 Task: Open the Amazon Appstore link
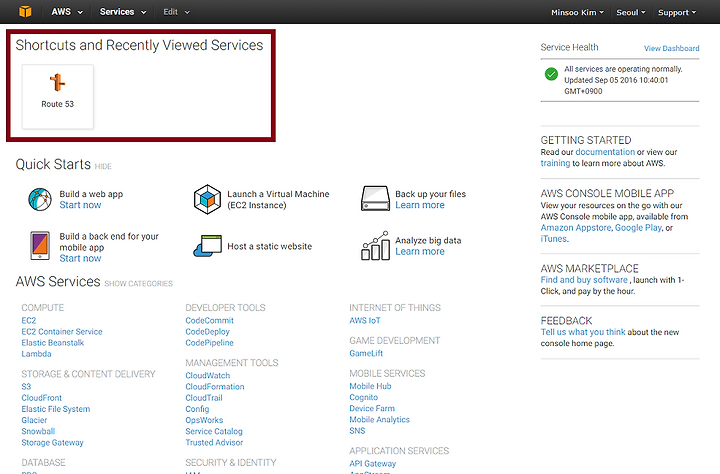(576, 227)
